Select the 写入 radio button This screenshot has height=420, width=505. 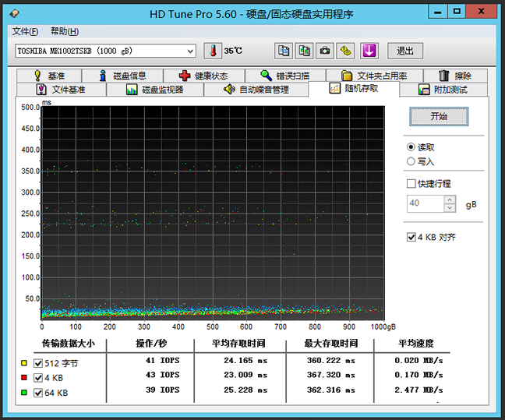411,161
